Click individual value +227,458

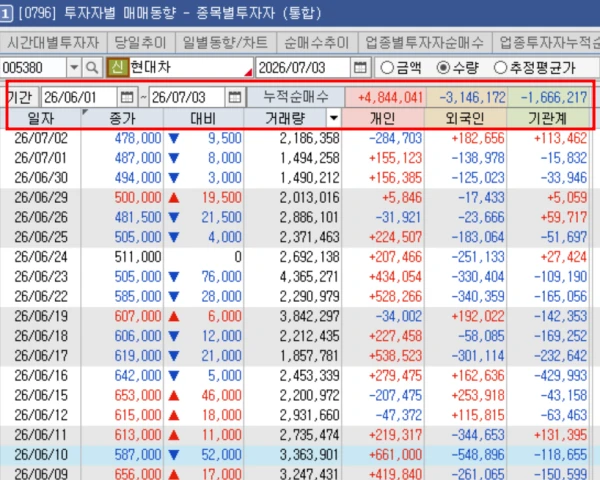pos(395,336)
